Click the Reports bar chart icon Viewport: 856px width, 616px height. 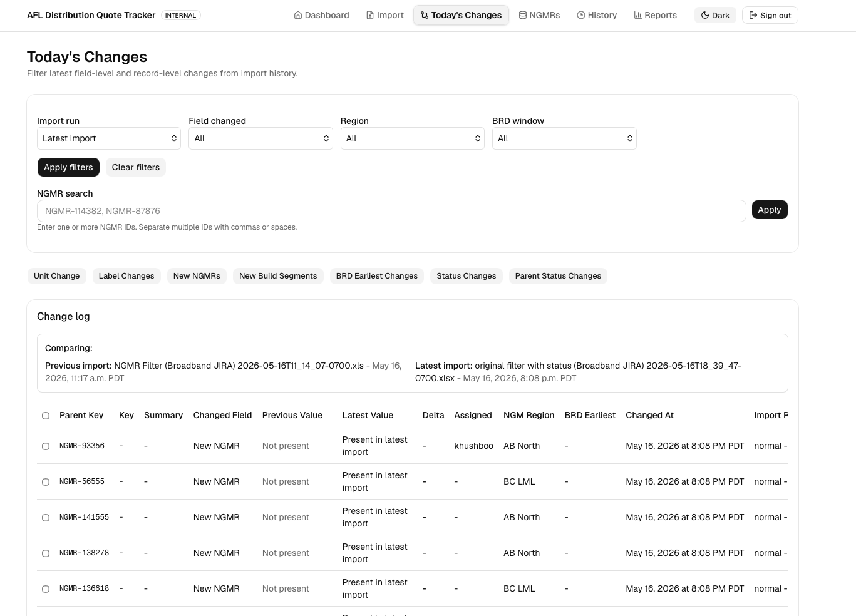pos(638,15)
